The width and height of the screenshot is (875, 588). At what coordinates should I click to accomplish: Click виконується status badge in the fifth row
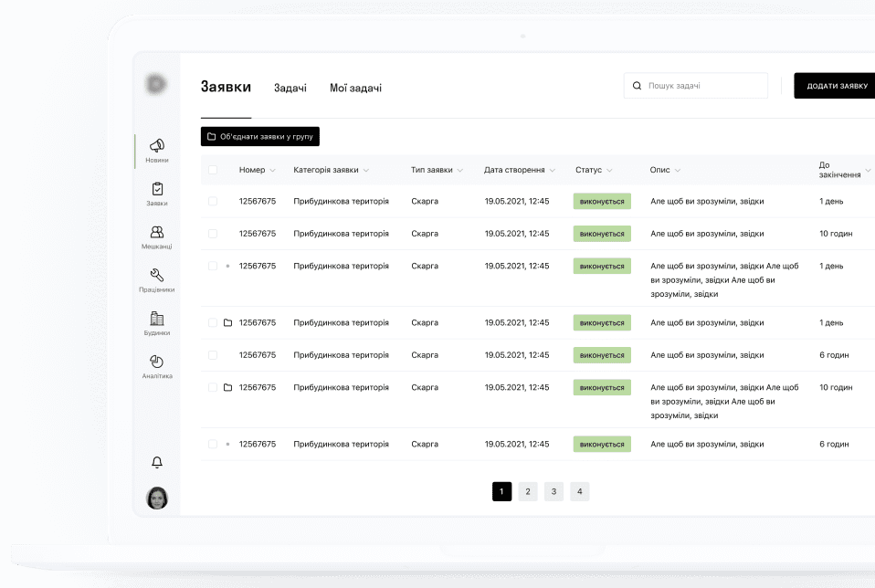tap(602, 355)
